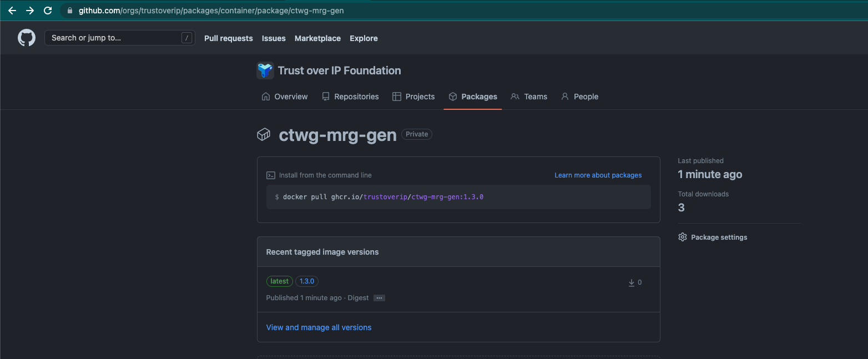
Task: Click the terminal icon by Install from command line
Action: click(271, 175)
